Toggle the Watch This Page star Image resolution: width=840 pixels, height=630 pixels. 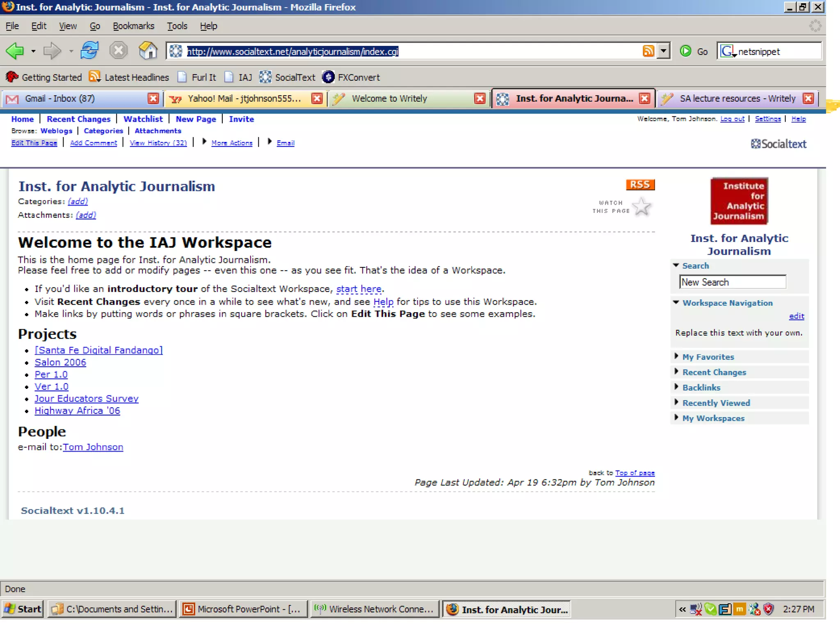pyautogui.click(x=641, y=206)
